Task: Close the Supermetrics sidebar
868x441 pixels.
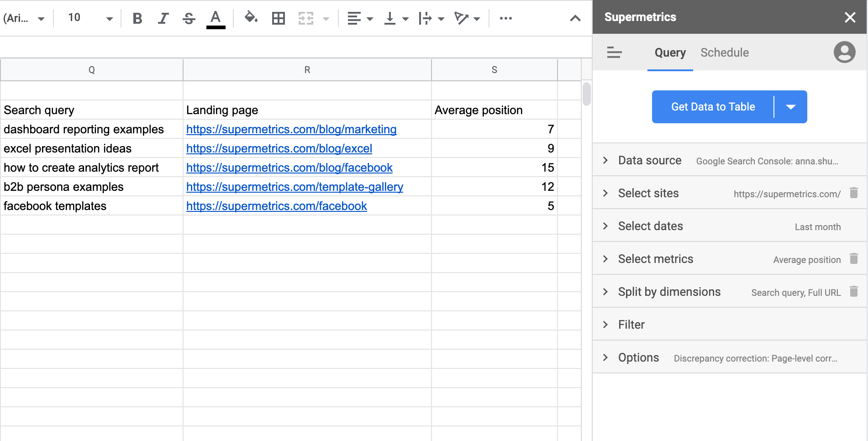Action: tap(850, 17)
